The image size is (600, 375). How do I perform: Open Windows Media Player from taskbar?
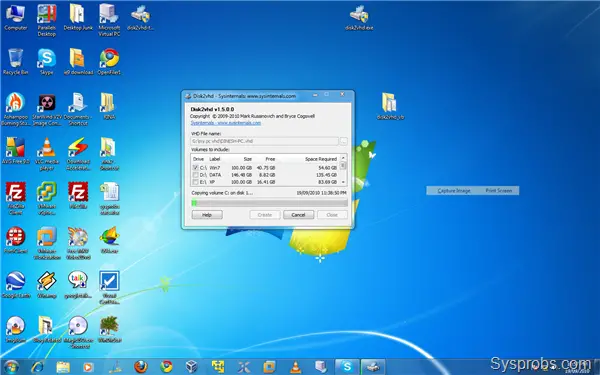(88, 367)
